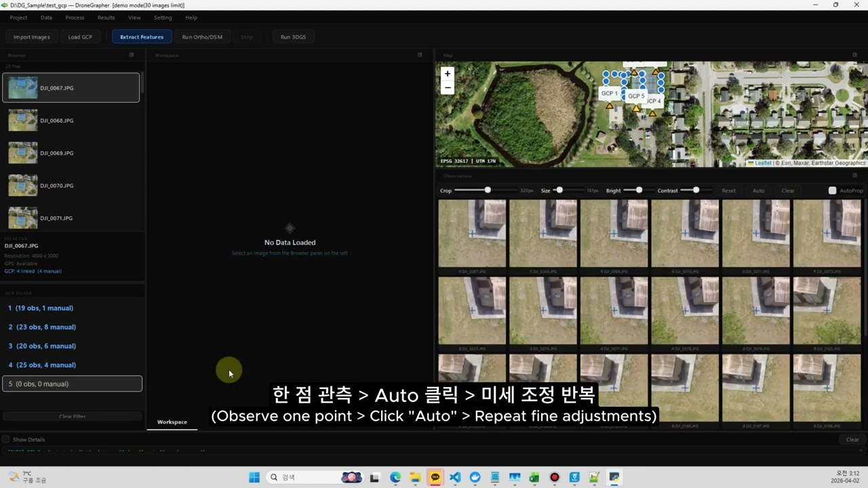The width and height of the screenshot is (868, 488).
Task: Select the GCP 1 marker label on map
Action: click(x=609, y=94)
